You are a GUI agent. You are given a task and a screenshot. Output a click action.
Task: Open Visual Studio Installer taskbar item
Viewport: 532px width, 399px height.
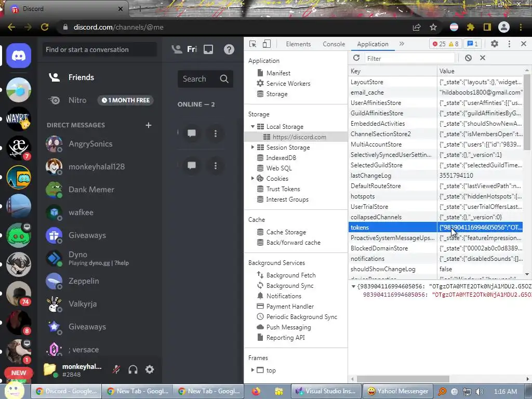click(326, 392)
